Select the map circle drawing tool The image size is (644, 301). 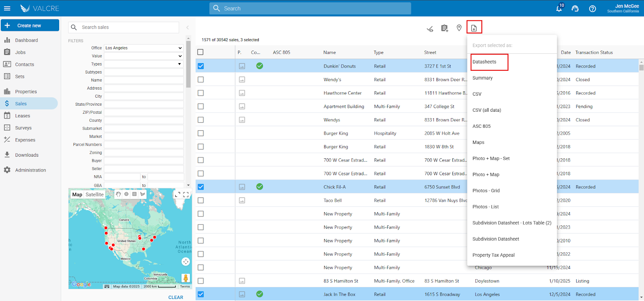(126, 194)
